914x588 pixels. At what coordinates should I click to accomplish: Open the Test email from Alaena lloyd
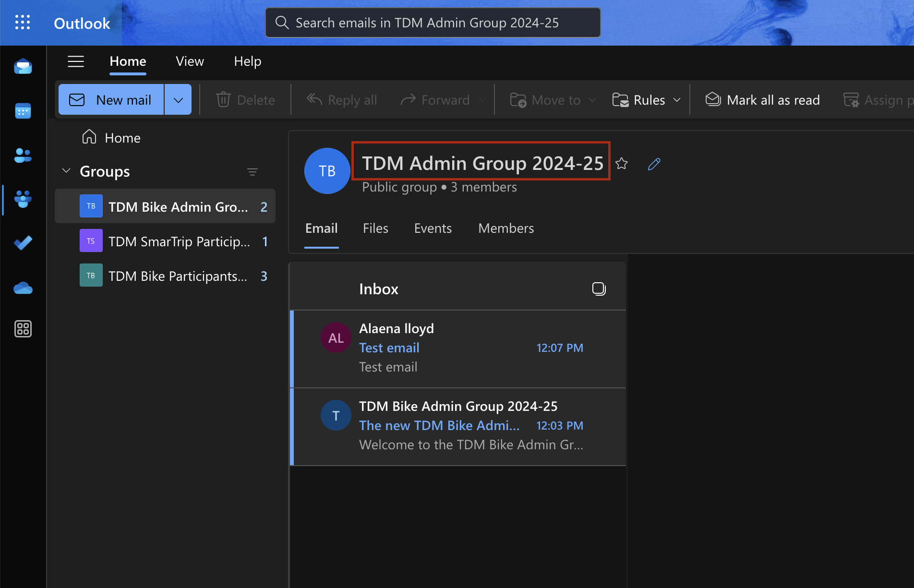tap(458, 348)
